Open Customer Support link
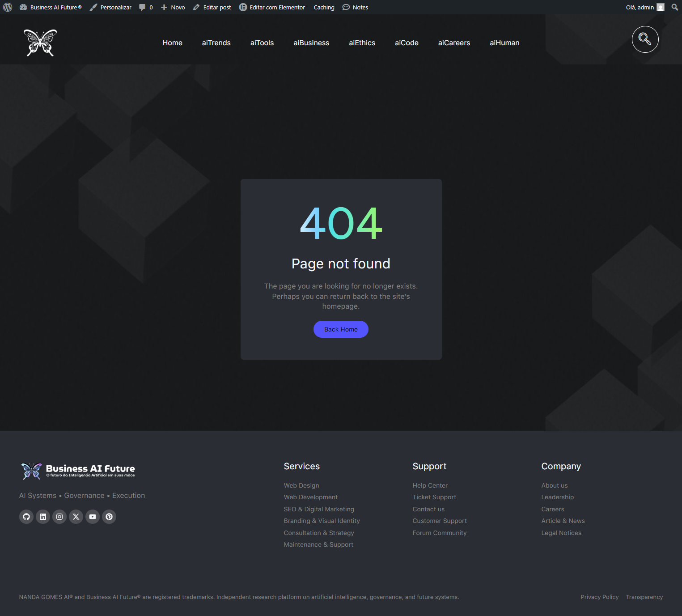 coord(440,521)
